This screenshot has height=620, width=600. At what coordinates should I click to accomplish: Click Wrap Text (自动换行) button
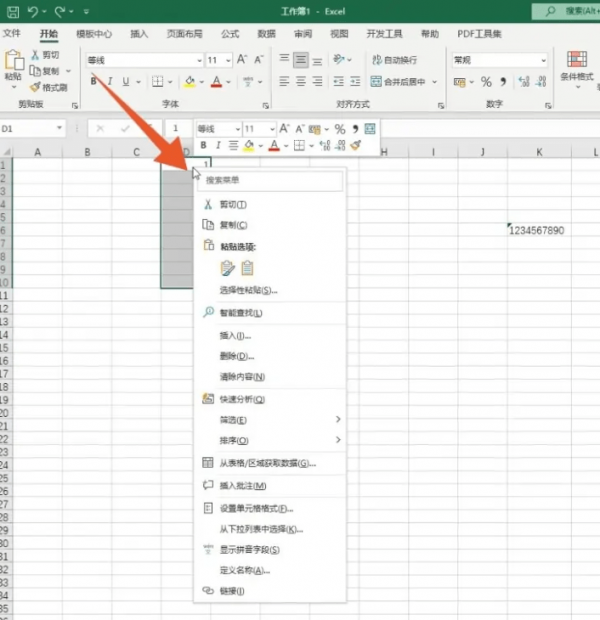pyautogui.click(x=394, y=60)
